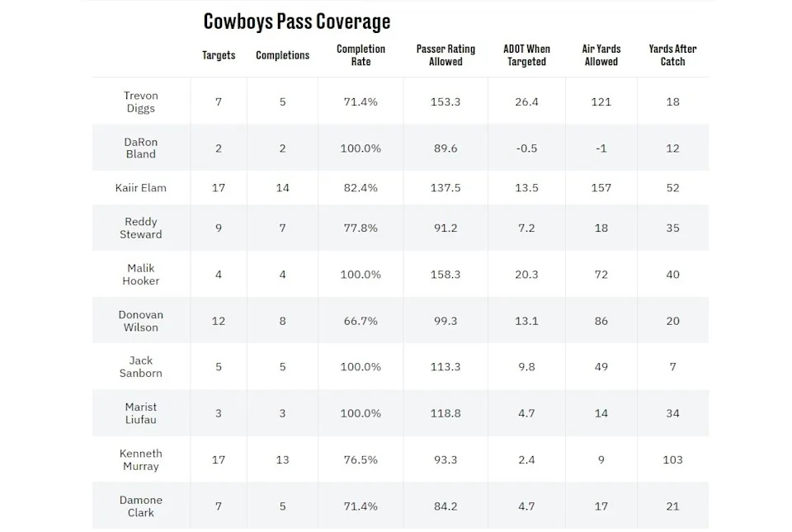
Task: Select the Trevon Diggs row name
Action: 141,102
